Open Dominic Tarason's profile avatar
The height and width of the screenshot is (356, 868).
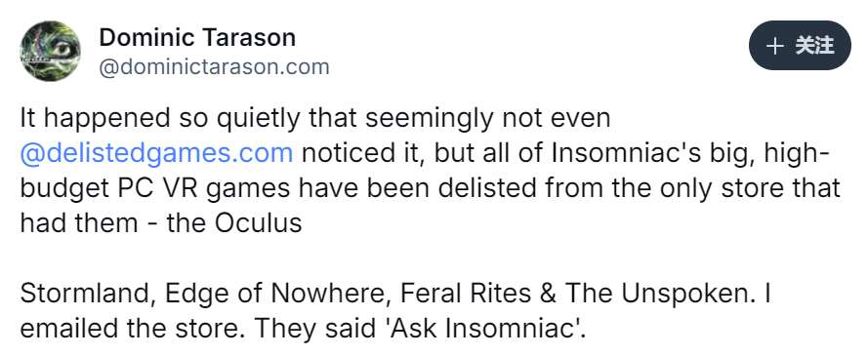pyautogui.click(x=51, y=51)
